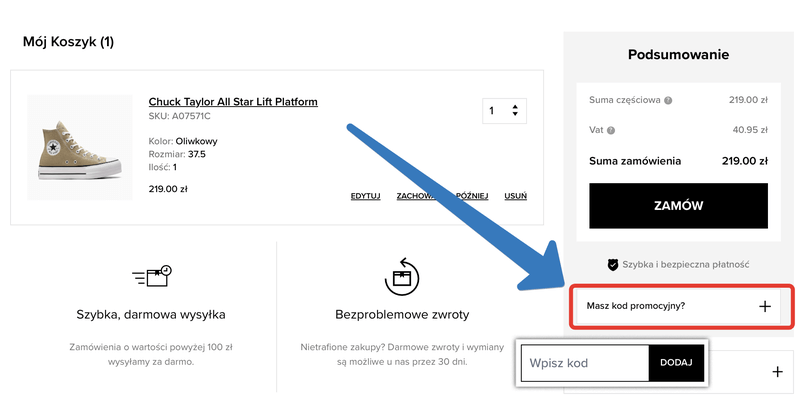Save item with ZACHOWAJ NA PÓŹNIEJ link

click(441, 196)
